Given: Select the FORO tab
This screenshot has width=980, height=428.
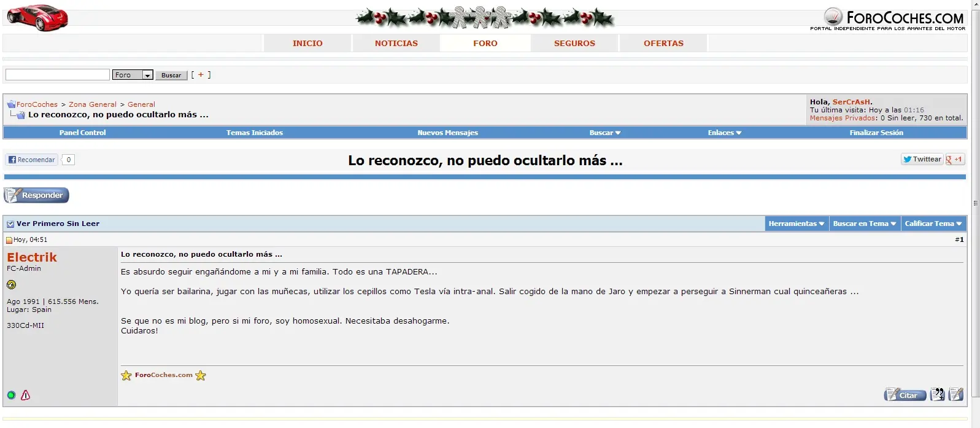Looking at the screenshot, I should 485,43.
